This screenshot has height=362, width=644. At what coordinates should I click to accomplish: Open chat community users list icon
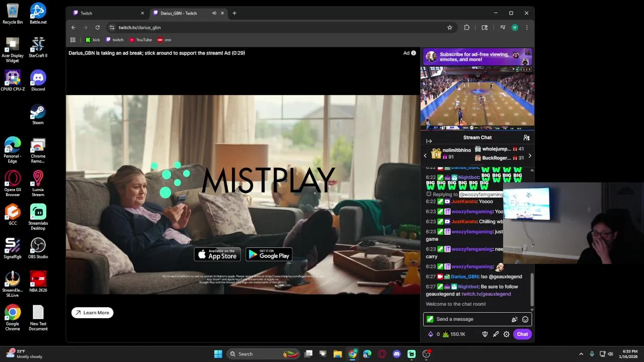pos(526,137)
